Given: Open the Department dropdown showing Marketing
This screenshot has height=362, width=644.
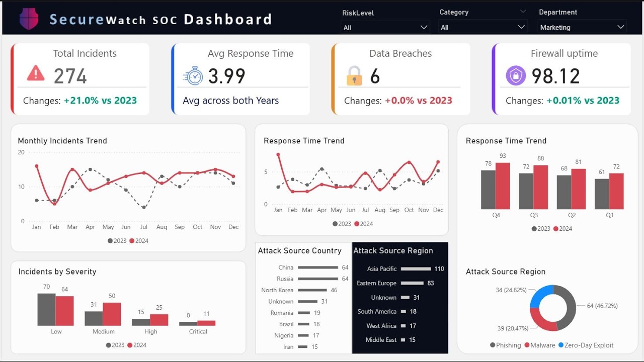Looking at the screenshot, I should (x=583, y=27).
